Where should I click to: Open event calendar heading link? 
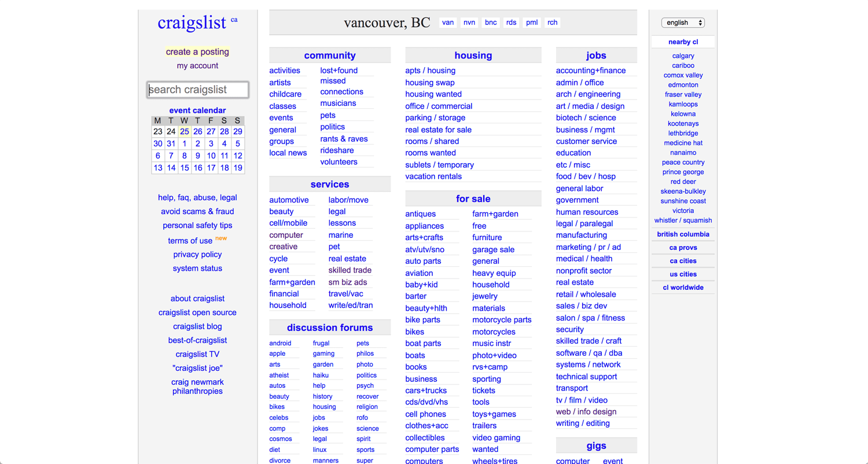pos(197,111)
